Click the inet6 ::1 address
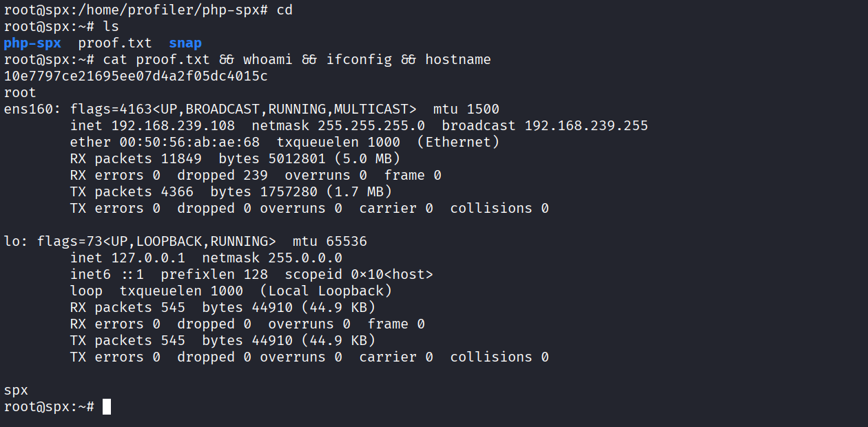The width and height of the screenshot is (868, 427). pos(132,275)
